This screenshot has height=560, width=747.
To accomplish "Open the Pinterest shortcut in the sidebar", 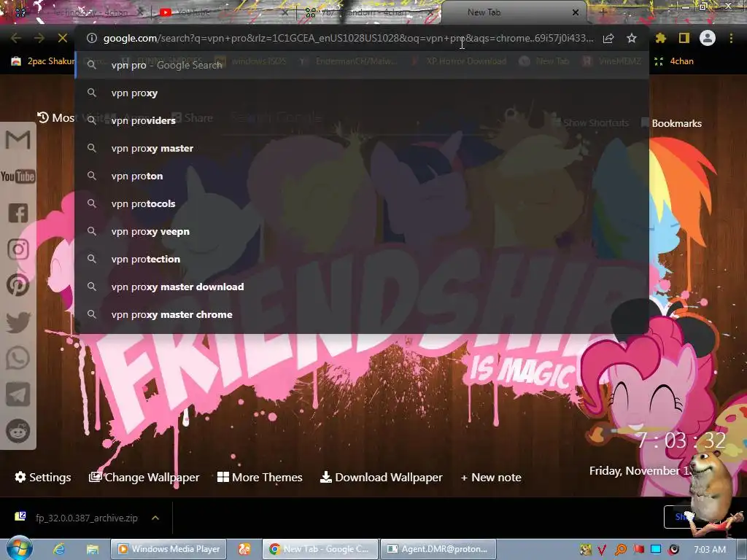I will [18, 285].
